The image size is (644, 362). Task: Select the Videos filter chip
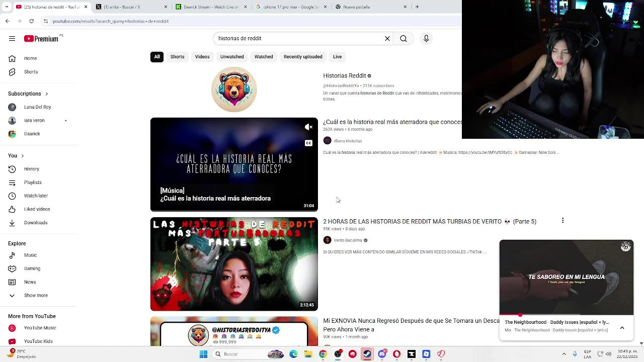[x=202, y=57]
